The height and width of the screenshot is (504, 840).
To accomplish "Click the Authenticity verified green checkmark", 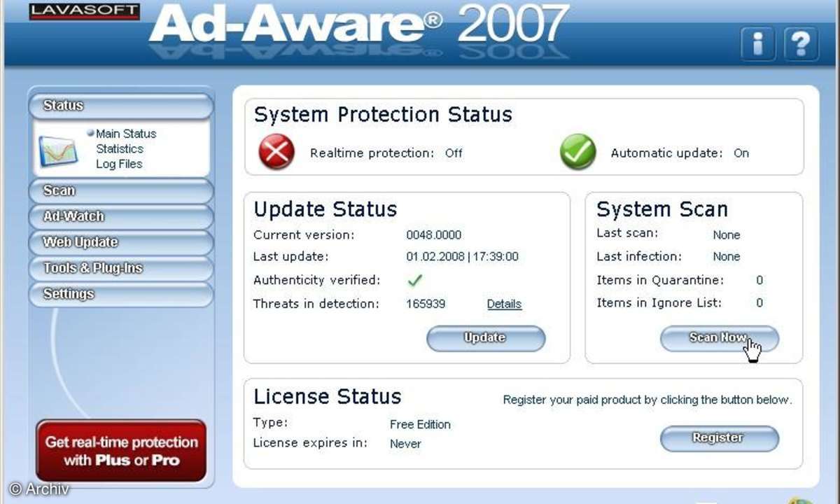I will [x=415, y=280].
